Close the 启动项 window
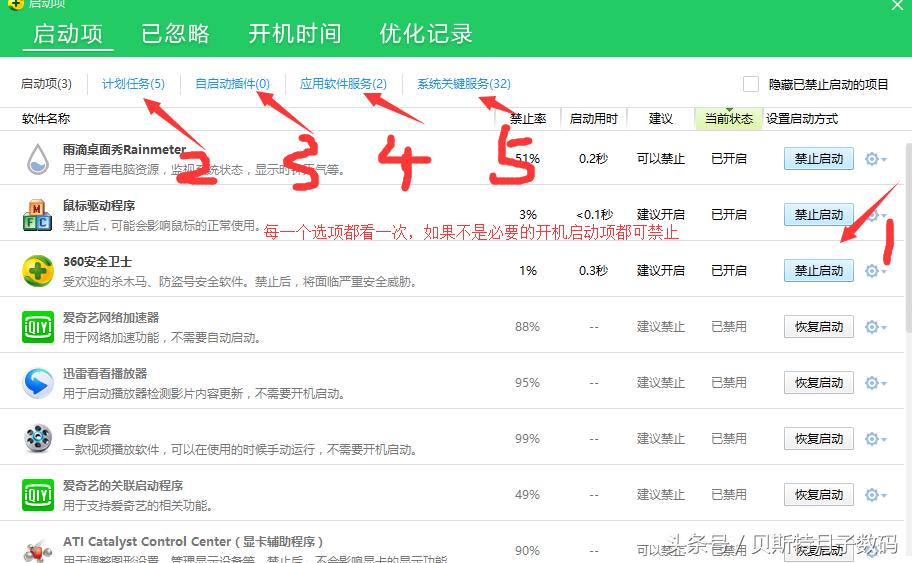 click(x=897, y=5)
